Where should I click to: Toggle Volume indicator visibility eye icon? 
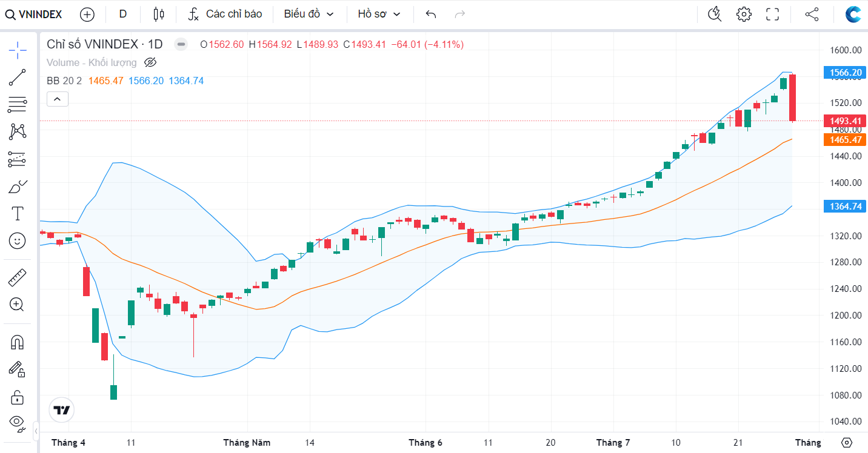(150, 62)
